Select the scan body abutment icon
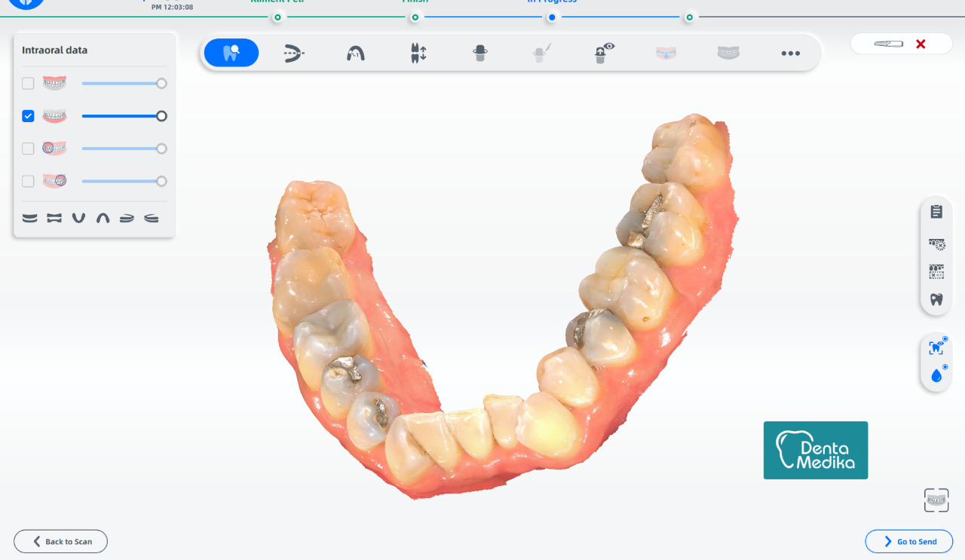Image resolution: width=965 pixels, height=560 pixels. pyautogui.click(x=480, y=53)
